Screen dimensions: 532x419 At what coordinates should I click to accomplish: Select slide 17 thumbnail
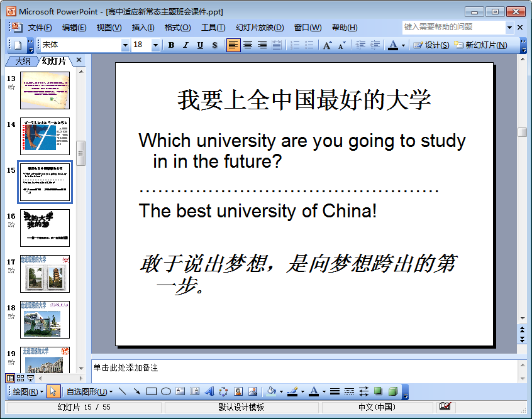pos(45,274)
